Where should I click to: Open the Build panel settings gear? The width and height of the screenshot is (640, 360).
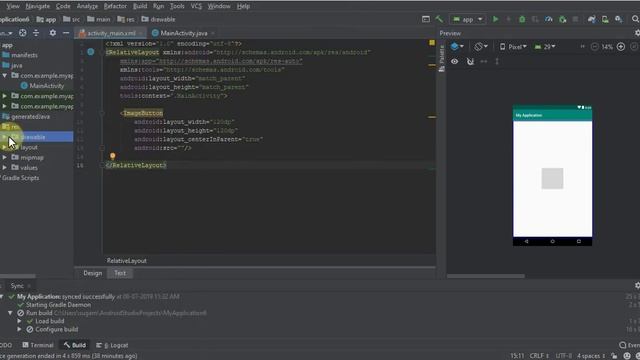pyautogui.click(x=637, y=286)
